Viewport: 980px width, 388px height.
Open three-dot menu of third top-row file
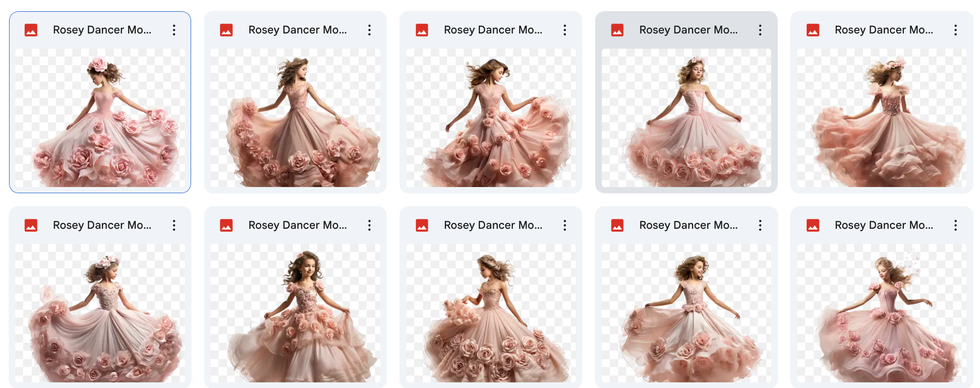point(564,30)
